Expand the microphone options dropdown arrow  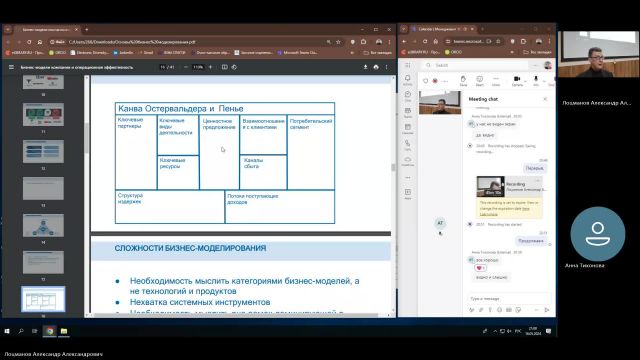[x=544, y=81]
